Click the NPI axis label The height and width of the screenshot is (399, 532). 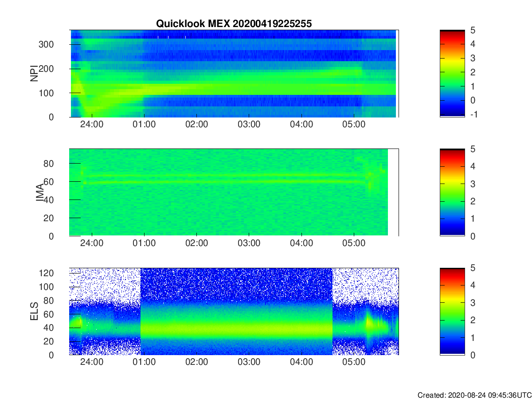tap(34, 74)
